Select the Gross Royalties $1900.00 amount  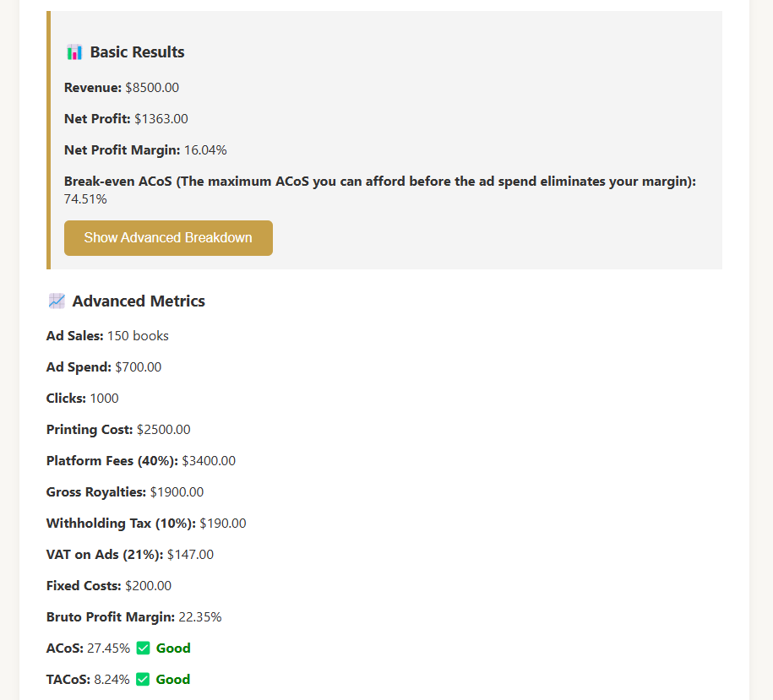pyautogui.click(x=177, y=492)
